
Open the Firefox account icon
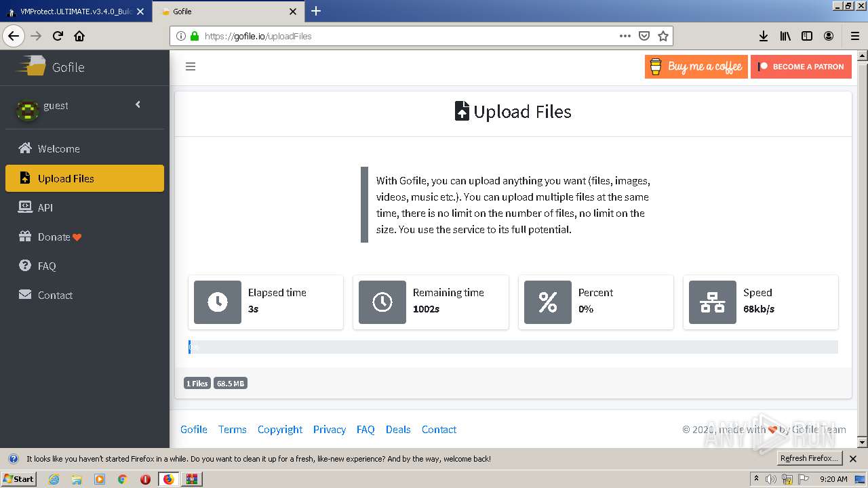point(829,36)
